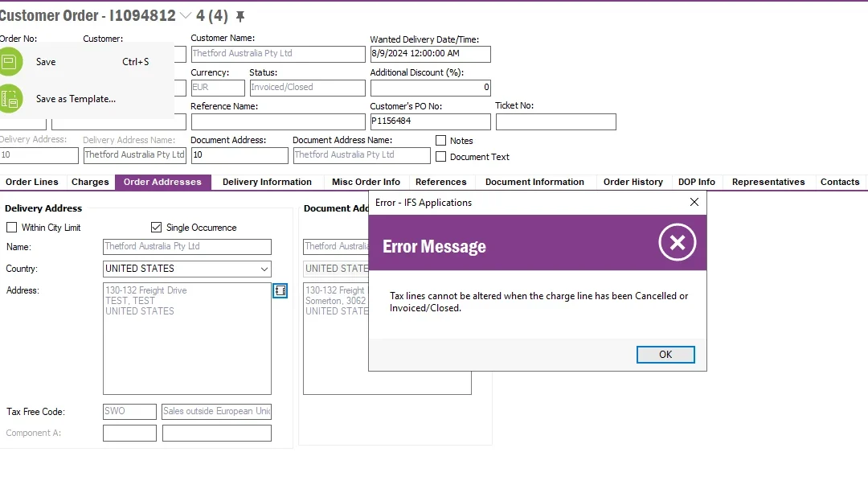
Task: Open the Contacts tab
Action: coord(840,182)
